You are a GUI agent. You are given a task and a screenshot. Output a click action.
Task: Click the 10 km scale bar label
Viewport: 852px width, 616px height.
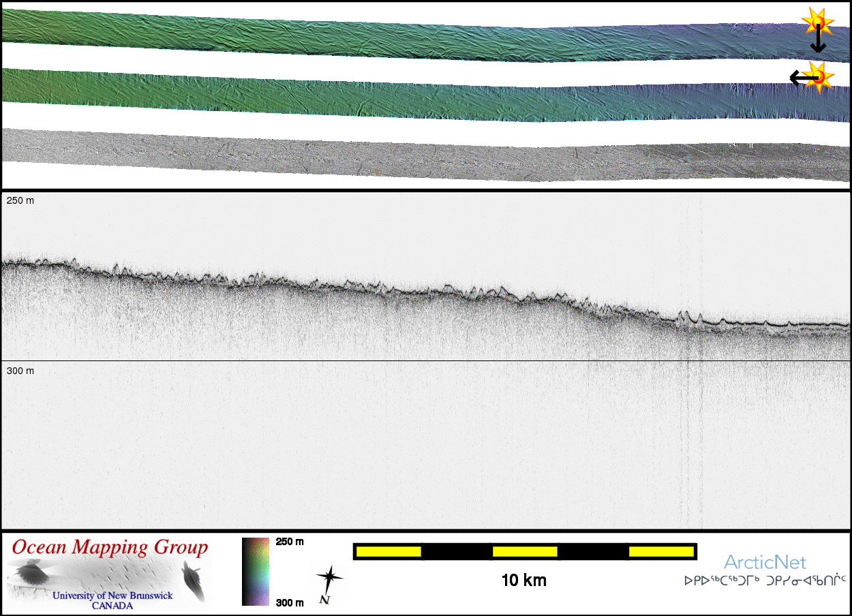pyautogui.click(x=523, y=581)
